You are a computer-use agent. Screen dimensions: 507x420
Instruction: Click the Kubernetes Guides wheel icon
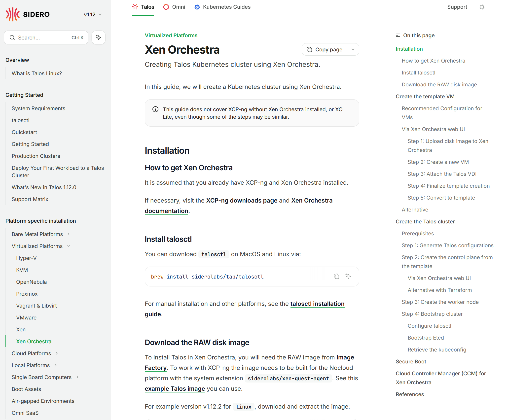coord(197,7)
